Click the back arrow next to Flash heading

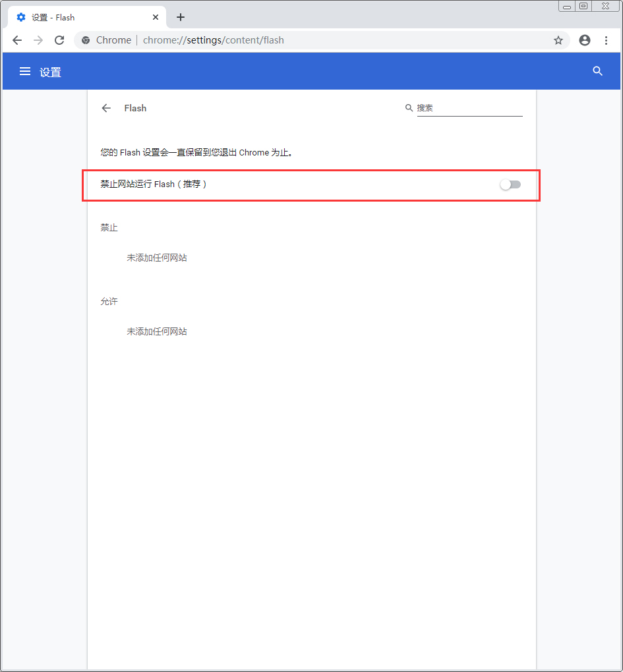(x=106, y=108)
